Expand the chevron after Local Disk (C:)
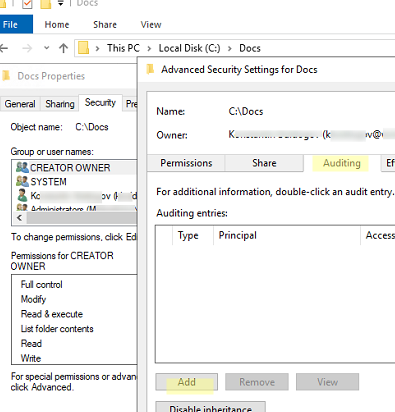The height and width of the screenshot is (412, 395). coord(230,49)
